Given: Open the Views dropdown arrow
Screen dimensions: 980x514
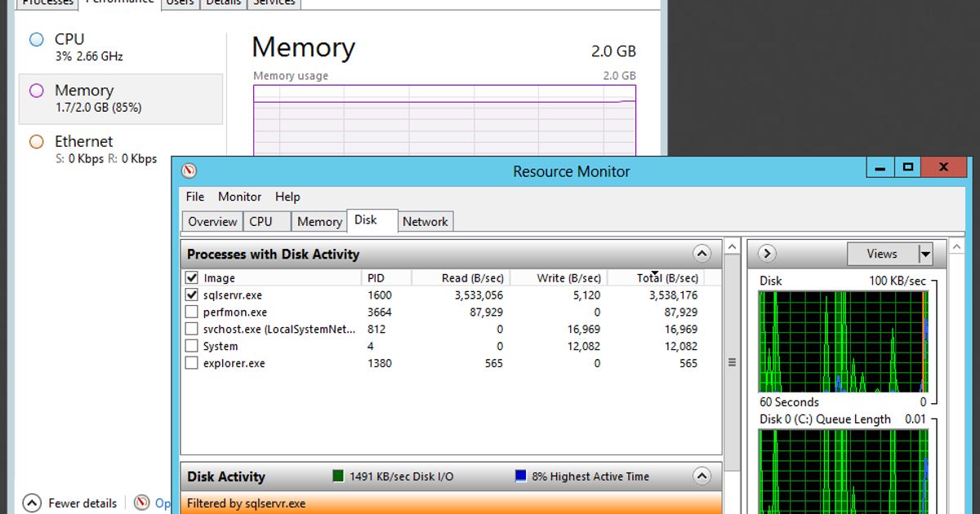Looking at the screenshot, I should click(x=925, y=255).
